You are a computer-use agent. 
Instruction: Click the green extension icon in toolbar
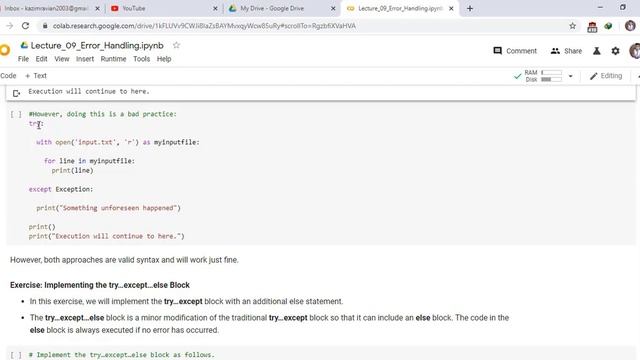click(x=608, y=26)
